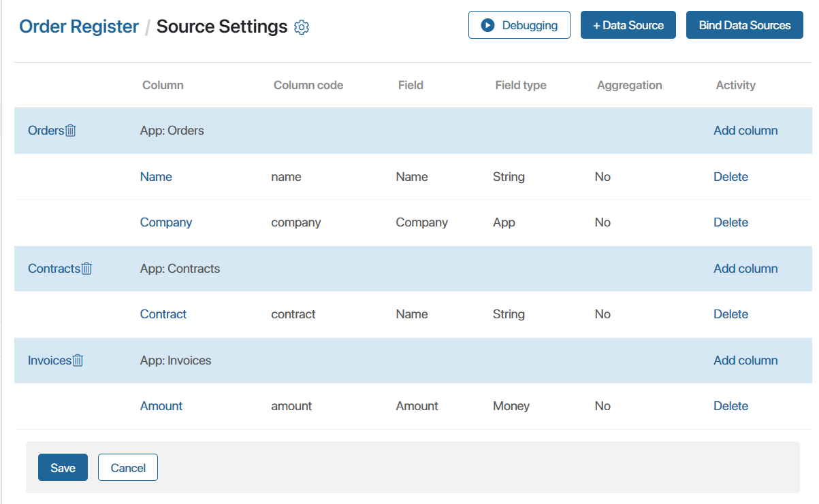Click field type 'Money'
The image size is (819, 504).
[x=511, y=406]
